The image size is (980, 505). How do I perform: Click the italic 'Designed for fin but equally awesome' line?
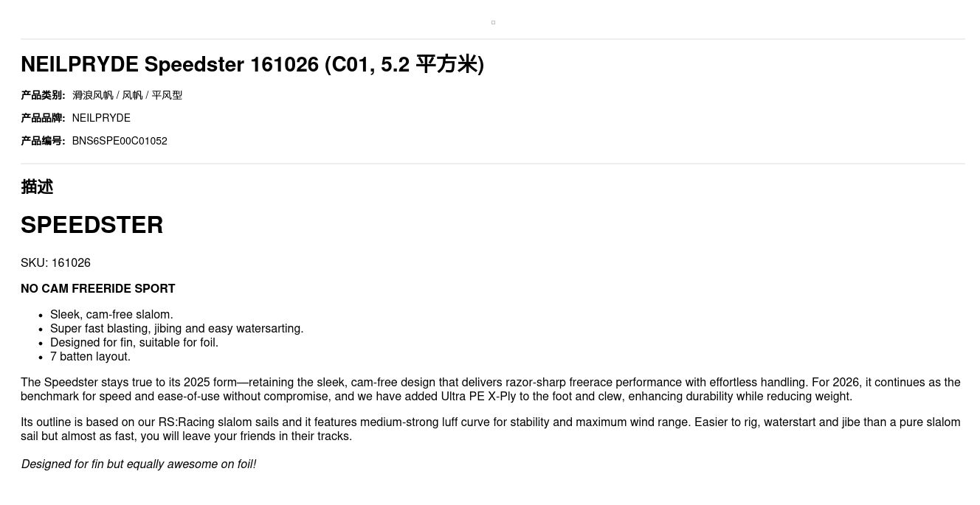click(139, 464)
